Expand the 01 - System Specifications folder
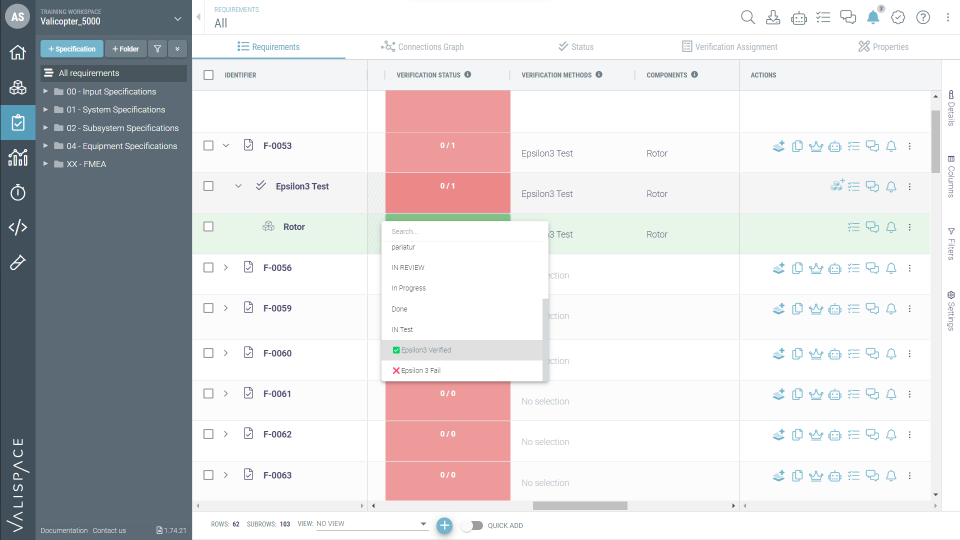 tap(45, 110)
